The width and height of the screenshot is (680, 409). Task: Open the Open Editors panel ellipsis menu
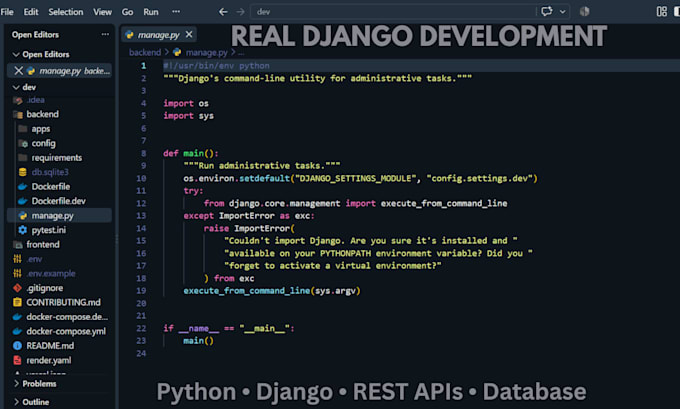(105, 34)
